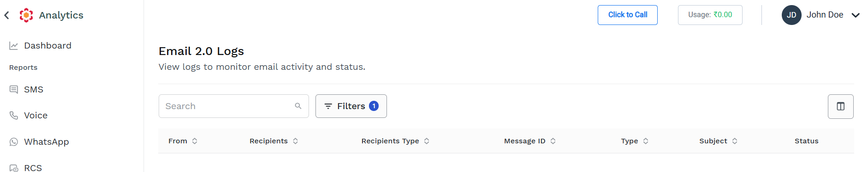Select the SMS message icon

14,90
